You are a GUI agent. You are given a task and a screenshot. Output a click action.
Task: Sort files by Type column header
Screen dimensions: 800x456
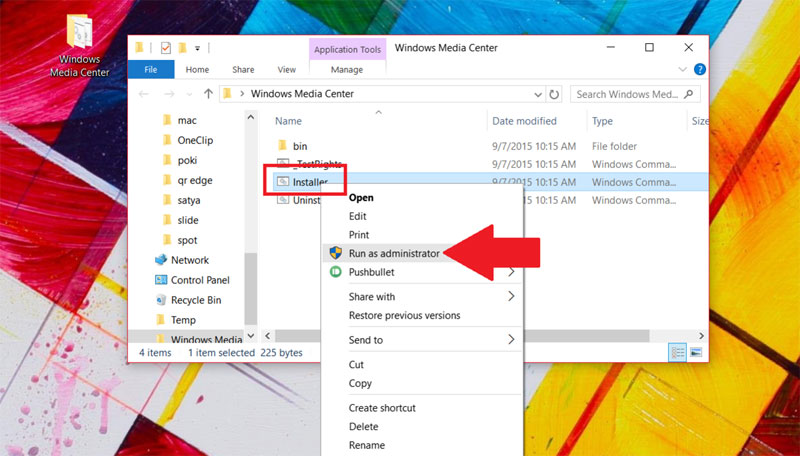(602, 121)
